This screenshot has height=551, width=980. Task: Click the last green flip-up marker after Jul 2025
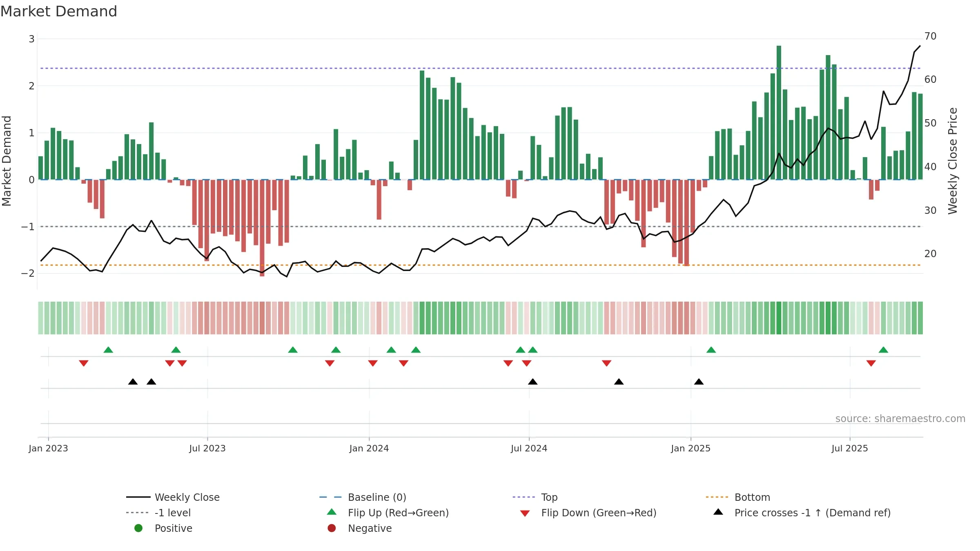point(883,350)
